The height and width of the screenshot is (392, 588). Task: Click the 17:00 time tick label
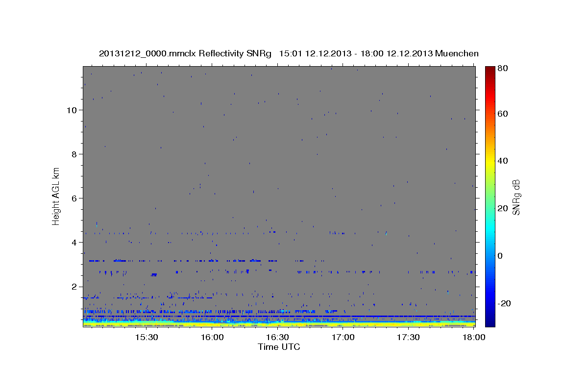click(x=343, y=338)
